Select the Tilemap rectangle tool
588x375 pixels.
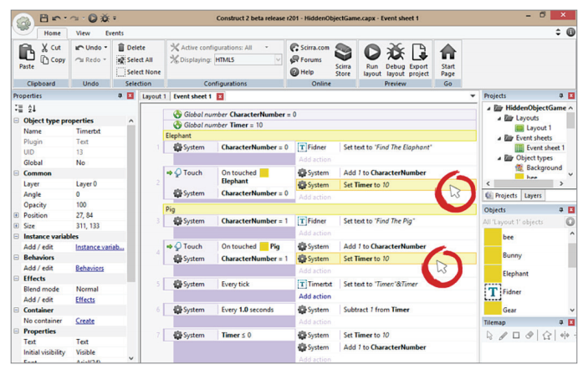click(516, 335)
